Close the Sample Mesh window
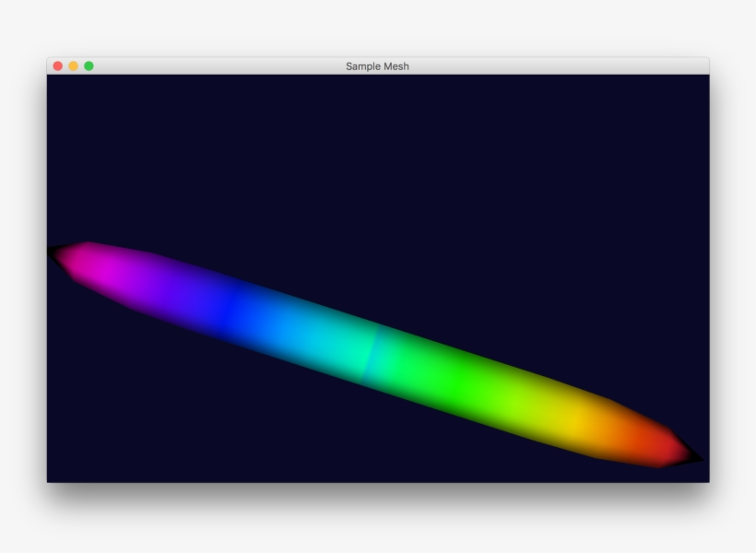Screen dimensions: 756x553 tap(58, 65)
